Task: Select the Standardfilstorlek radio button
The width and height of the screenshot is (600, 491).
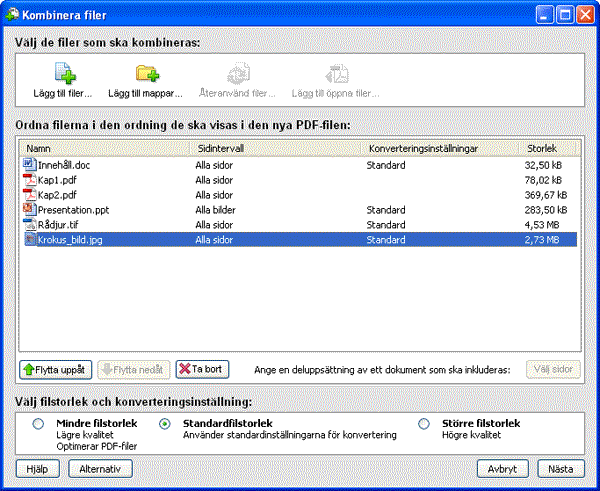Action: 165,424
